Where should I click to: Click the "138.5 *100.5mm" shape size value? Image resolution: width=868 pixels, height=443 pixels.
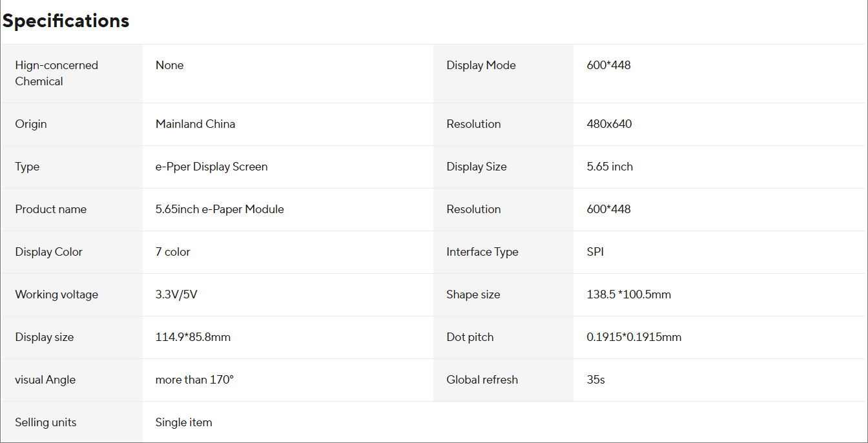628,294
